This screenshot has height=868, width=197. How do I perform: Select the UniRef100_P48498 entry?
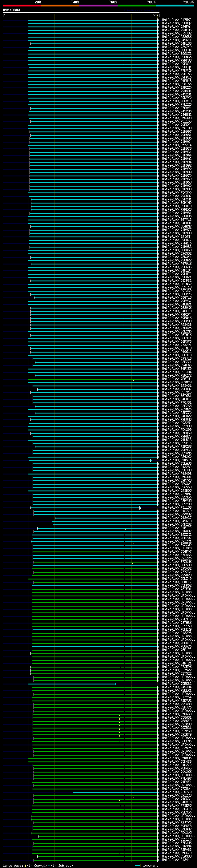176,474
